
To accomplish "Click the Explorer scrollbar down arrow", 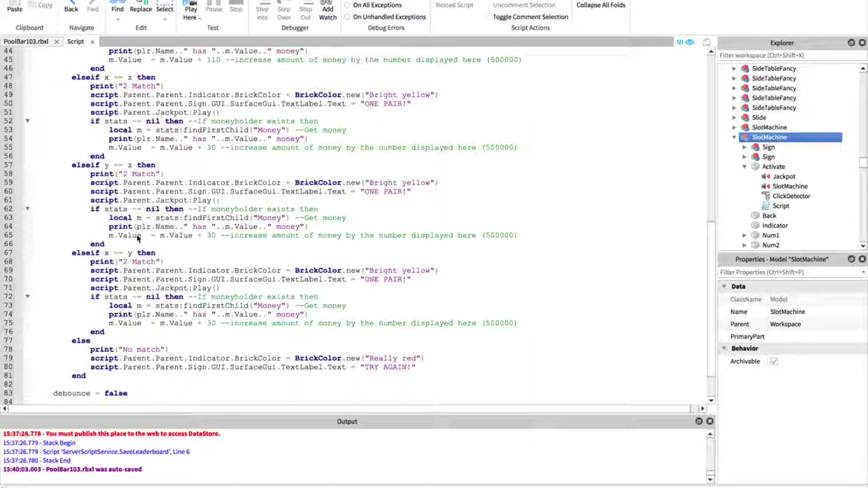I will [x=863, y=245].
